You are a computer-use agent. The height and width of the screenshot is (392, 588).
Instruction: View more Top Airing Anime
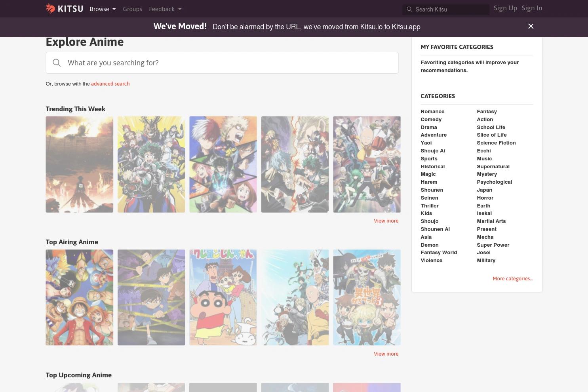pos(386,354)
